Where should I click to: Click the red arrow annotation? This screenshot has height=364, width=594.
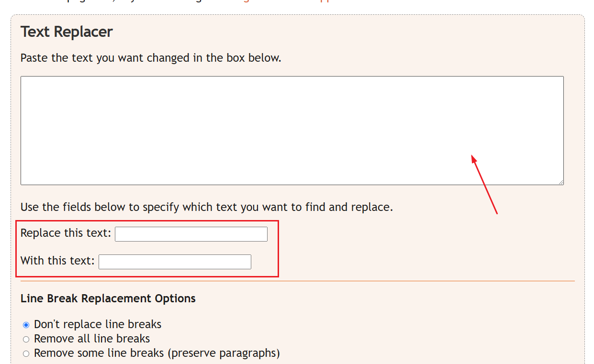click(x=484, y=184)
